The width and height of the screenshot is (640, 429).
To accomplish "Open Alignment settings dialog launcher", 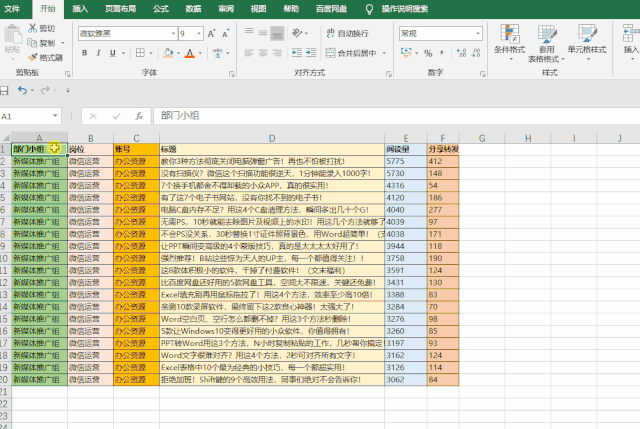I will click(x=388, y=74).
